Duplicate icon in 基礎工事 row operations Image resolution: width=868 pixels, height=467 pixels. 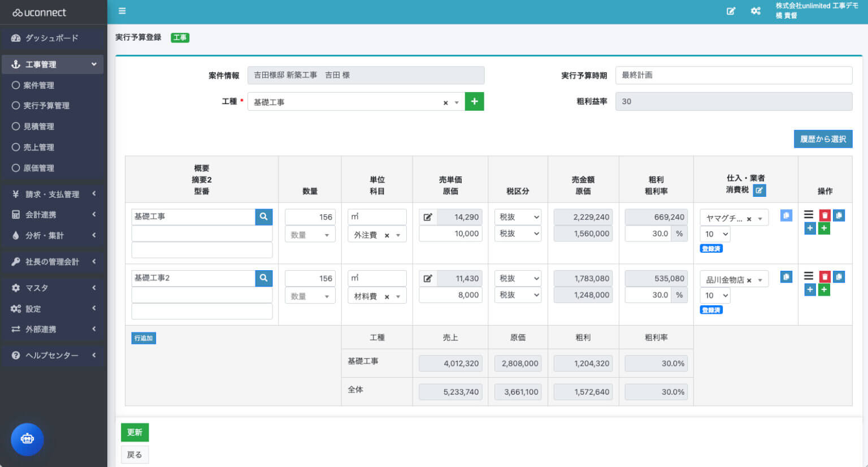[839, 215]
